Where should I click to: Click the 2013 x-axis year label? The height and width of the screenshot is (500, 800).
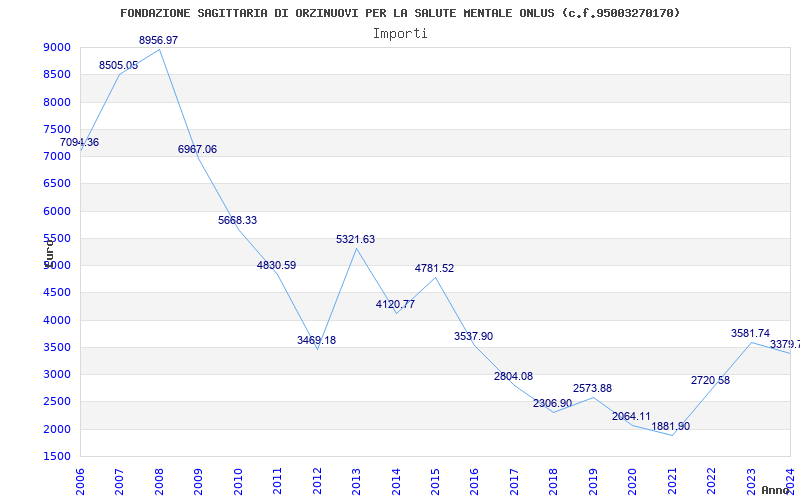(356, 481)
